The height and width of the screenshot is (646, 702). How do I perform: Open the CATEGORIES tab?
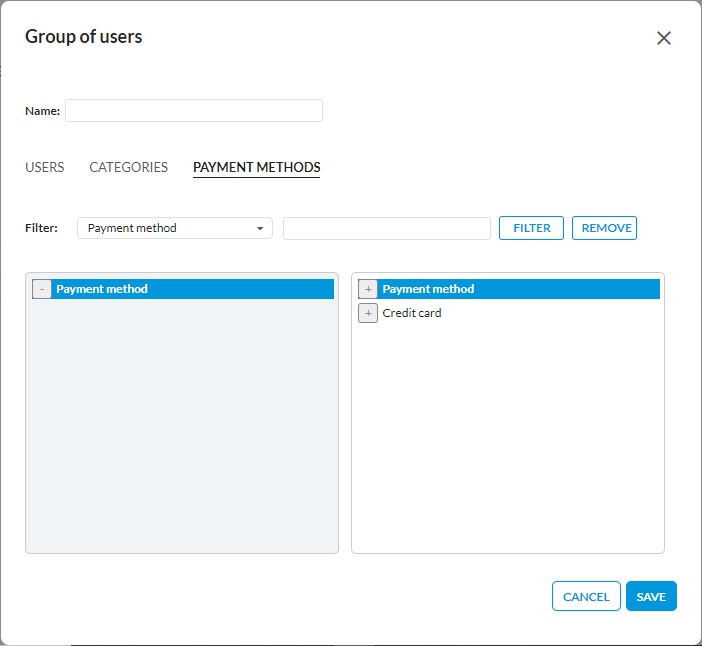pyautogui.click(x=128, y=167)
